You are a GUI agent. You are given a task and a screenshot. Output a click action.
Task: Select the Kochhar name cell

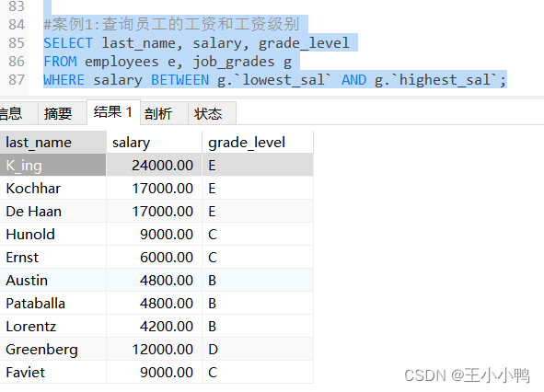53,188
